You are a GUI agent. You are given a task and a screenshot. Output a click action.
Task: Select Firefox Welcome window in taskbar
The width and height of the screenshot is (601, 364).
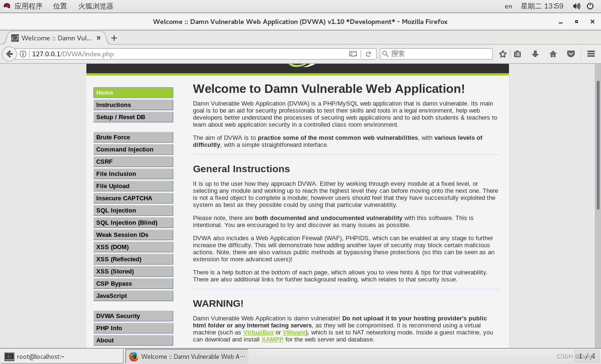187,356
